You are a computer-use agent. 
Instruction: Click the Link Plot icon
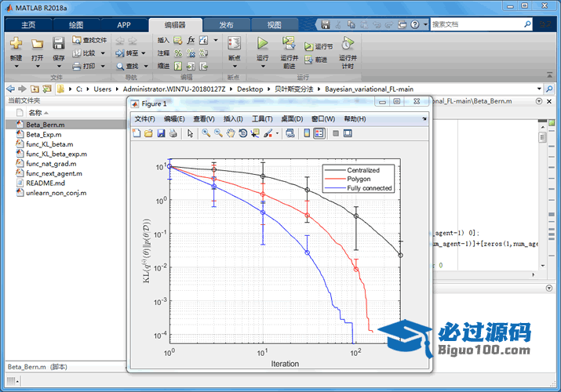point(290,133)
